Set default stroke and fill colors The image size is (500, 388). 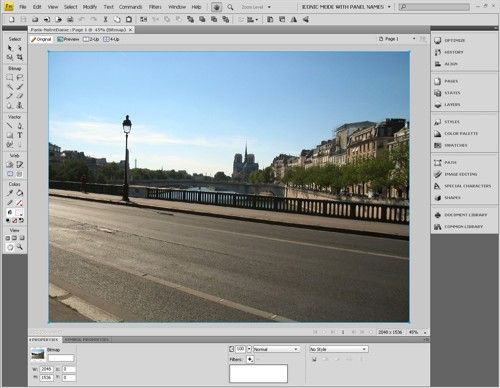pos(8,221)
